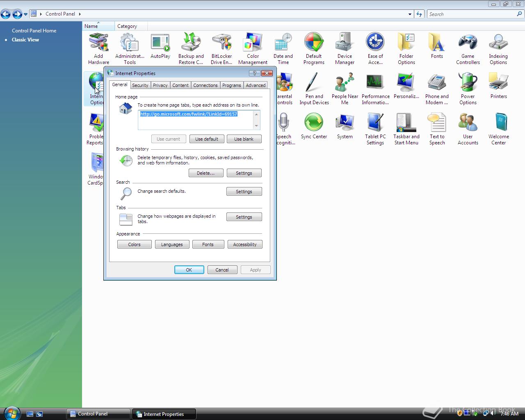Screen dimensions: 525x420
Task: Expand the address bar dropdown arrow
Action: pyautogui.click(x=410, y=14)
